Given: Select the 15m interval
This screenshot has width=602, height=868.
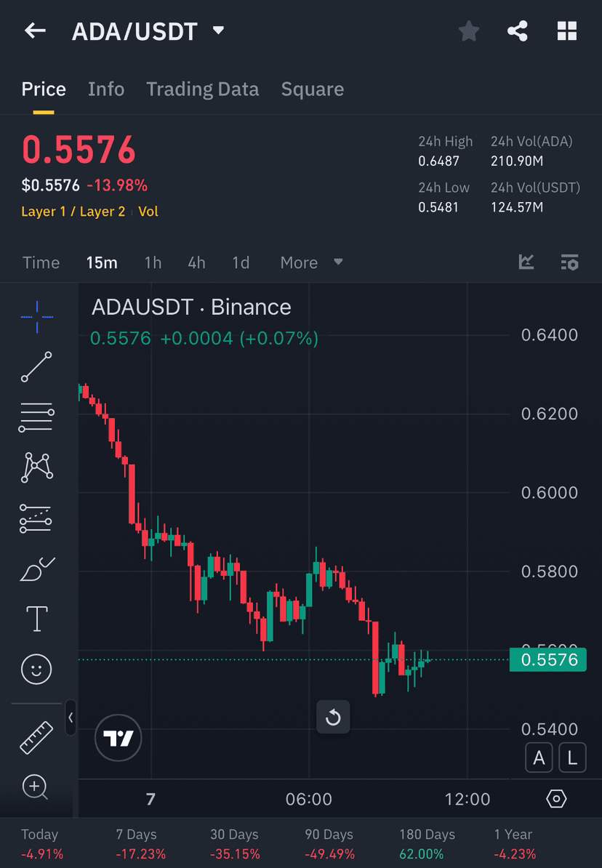Looking at the screenshot, I should point(102,262).
